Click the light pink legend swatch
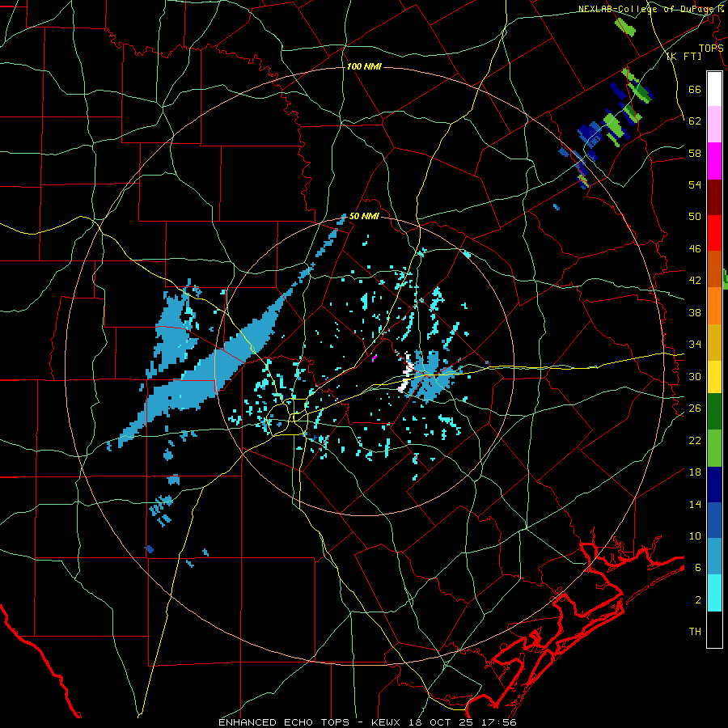This screenshot has height=728, width=728. click(714, 125)
